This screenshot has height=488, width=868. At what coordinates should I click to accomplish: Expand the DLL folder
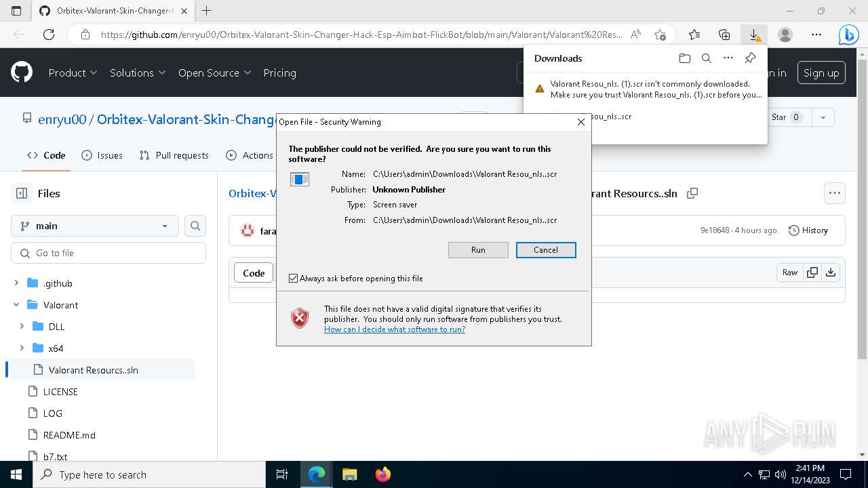(22, 327)
